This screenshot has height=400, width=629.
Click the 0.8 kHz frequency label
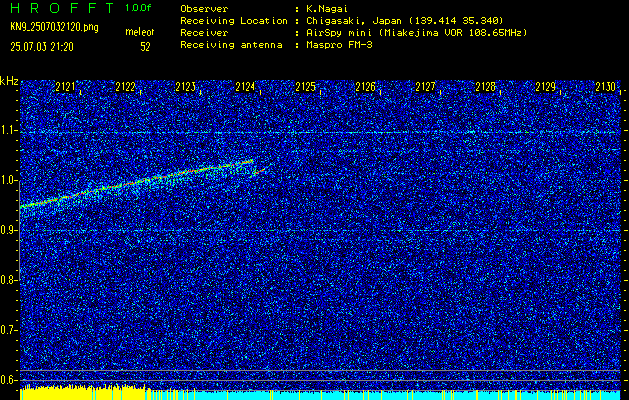8,280
